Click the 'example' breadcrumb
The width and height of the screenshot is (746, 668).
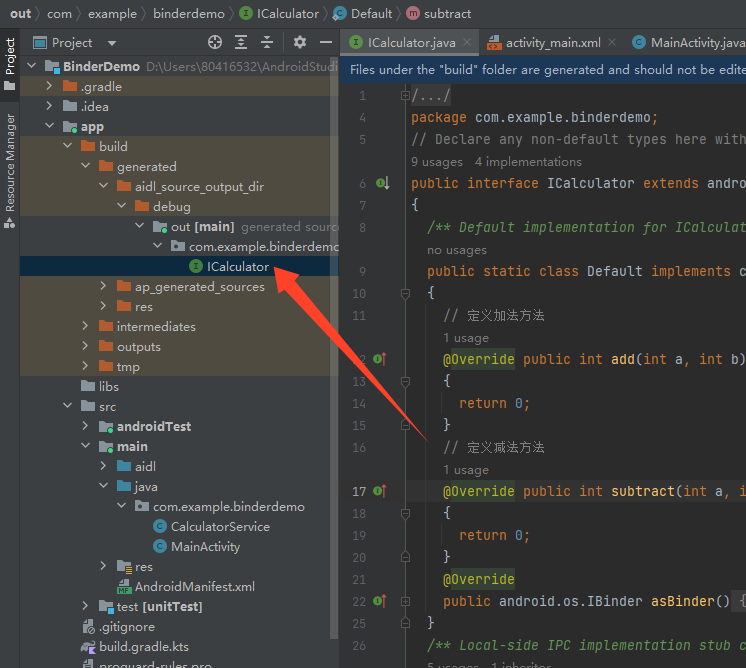pyautogui.click(x=112, y=14)
